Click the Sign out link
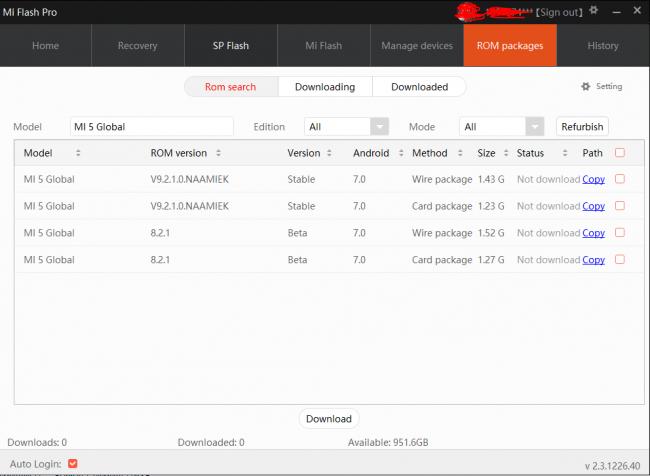The height and width of the screenshot is (476, 650). (559, 12)
